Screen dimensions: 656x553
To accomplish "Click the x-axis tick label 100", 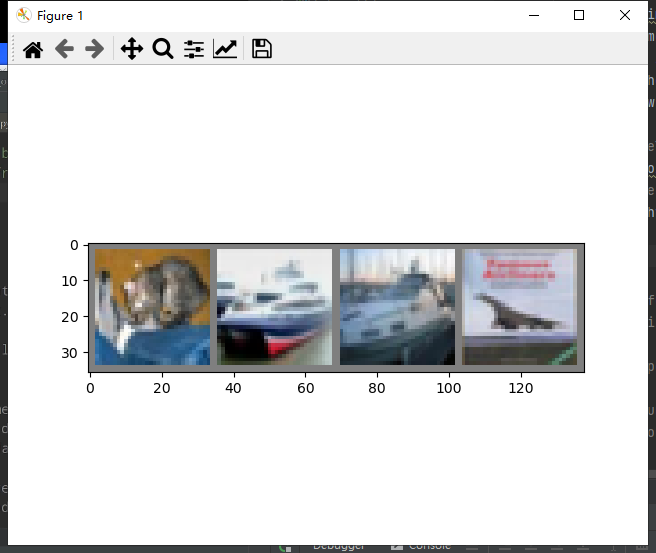I will 449,389.
